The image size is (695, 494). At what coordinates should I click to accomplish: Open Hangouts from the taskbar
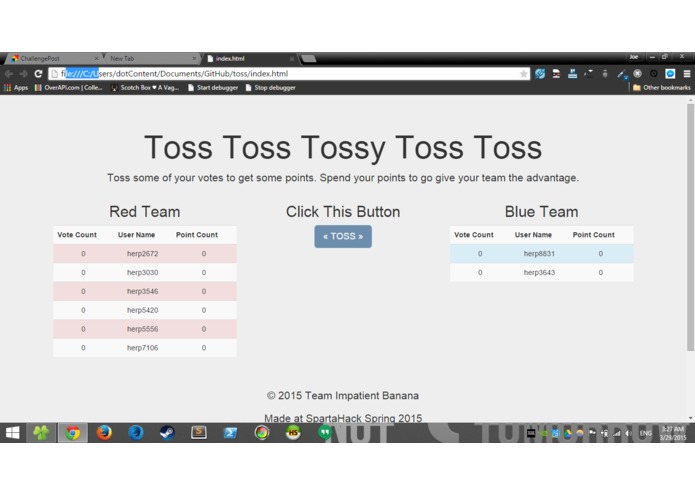click(324, 433)
